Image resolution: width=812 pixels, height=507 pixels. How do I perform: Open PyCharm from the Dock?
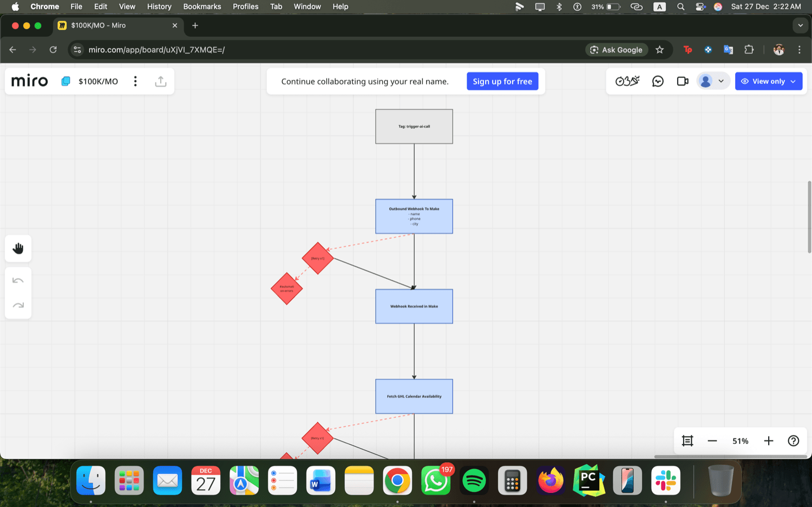tap(589, 480)
